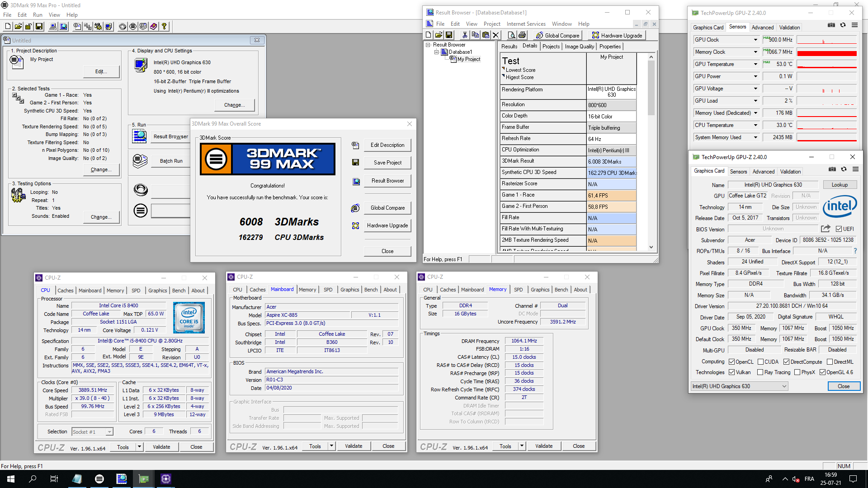
Task: Switch to SPD tab in CPU-Z Memory window
Action: click(x=518, y=290)
